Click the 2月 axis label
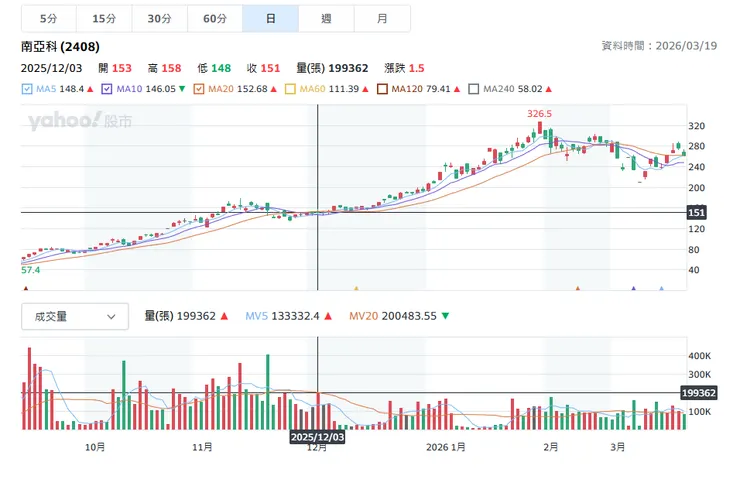Viewport: 740px width, 479px height. (x=551, y=447)
